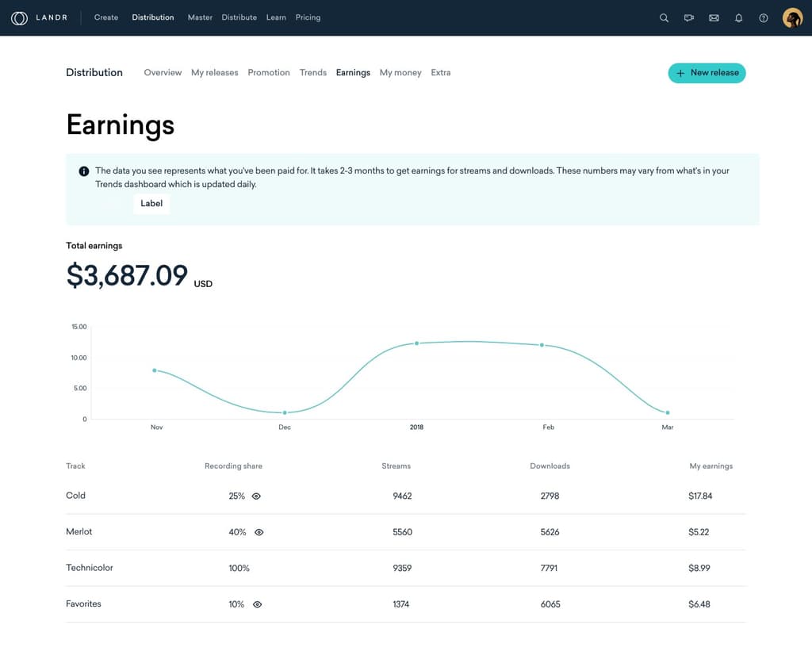Toggle eye icon for Merlot recording share
Image resolution: width=812 pixels, height=663 pixels.
coord(259,532)
